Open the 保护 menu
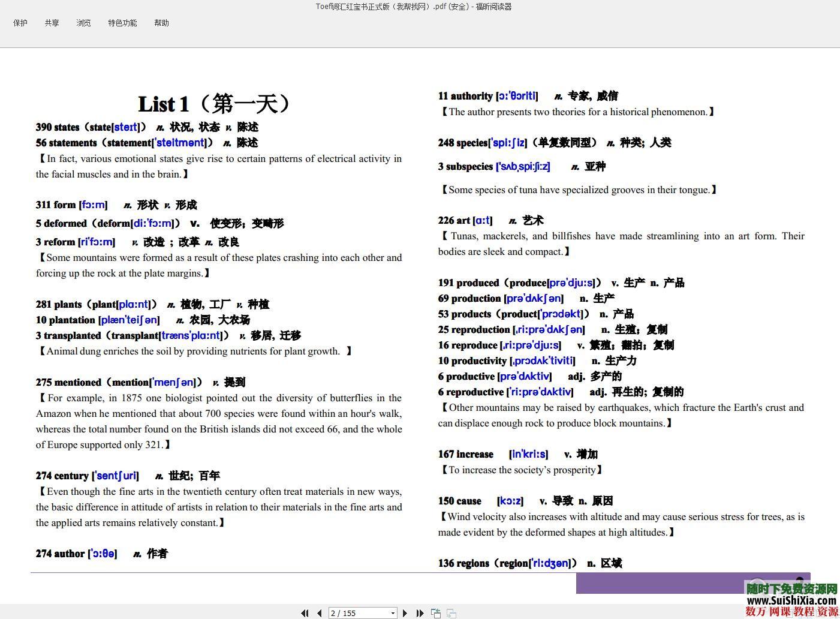 [x=20, y=23]
